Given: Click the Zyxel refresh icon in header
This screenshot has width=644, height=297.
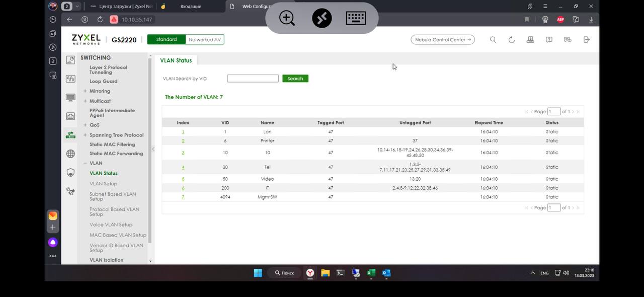Looking at the screenshot, I should 512,40.
